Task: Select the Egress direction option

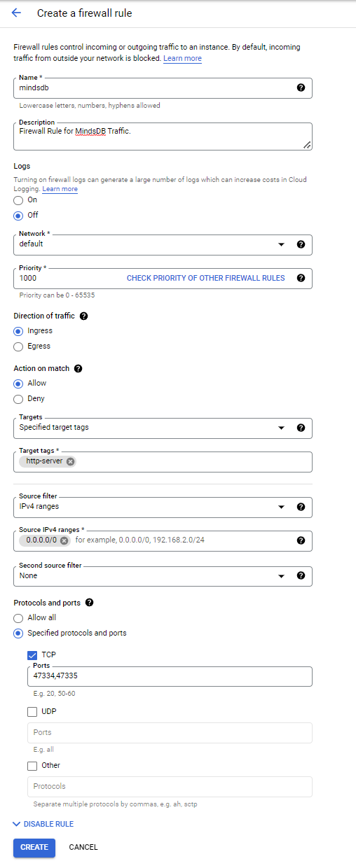Action: [x=18, y=346]
